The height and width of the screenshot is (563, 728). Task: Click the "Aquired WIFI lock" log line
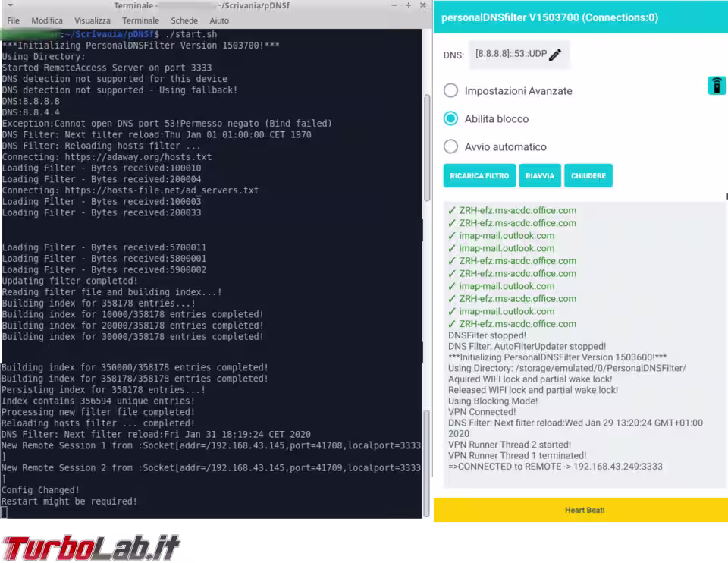pyautogui.click(x=530, y=379)
